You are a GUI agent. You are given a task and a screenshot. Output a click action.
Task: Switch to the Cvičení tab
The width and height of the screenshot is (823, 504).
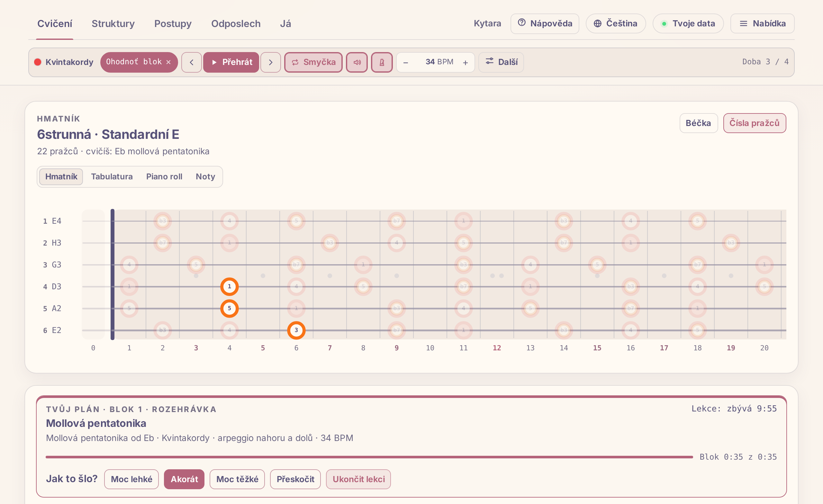click(x=55, y=24)
